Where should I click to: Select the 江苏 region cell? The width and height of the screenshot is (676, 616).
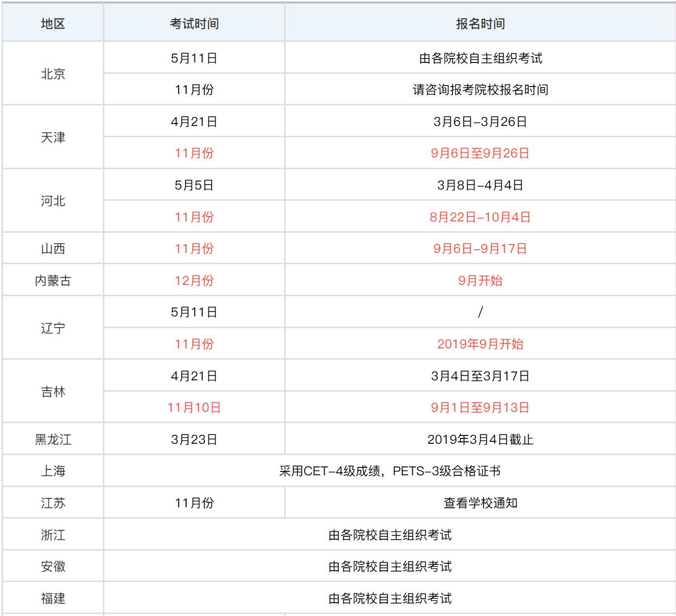[x=53, y=503]
